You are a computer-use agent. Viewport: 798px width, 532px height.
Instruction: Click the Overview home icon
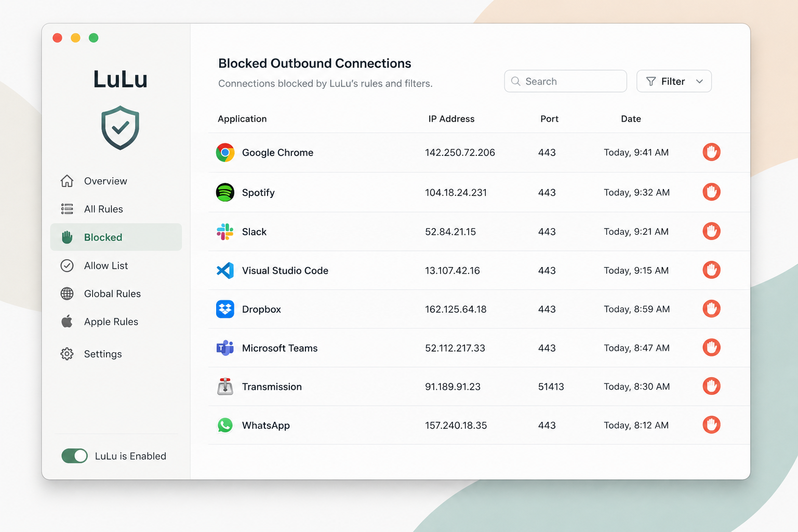coord(67,181)
